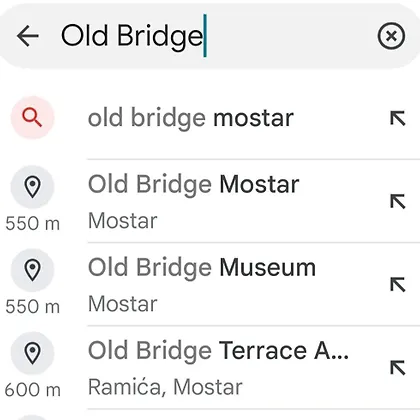Insert 'Old Bridge Terrace A...' via arrow icon
The height and width of the screenshot is (420, 420).
point(398,368)
